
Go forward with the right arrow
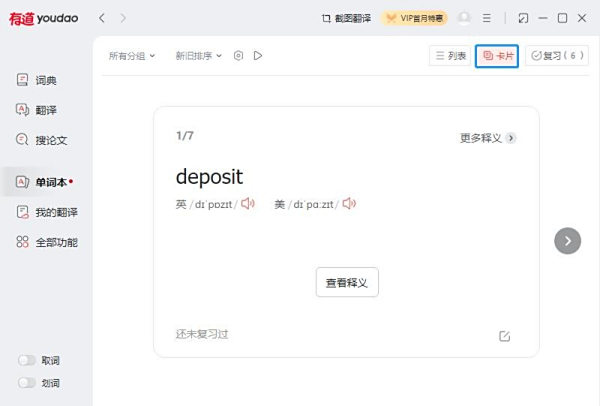pyautogui.click(x=123, y=18)
